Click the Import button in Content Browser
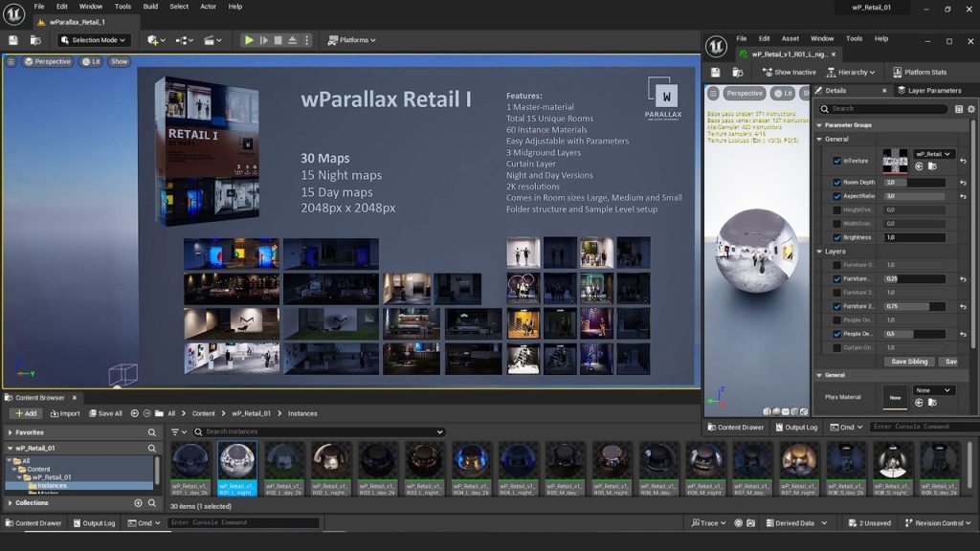Screen dimensions: 980x551 (64, 413)
